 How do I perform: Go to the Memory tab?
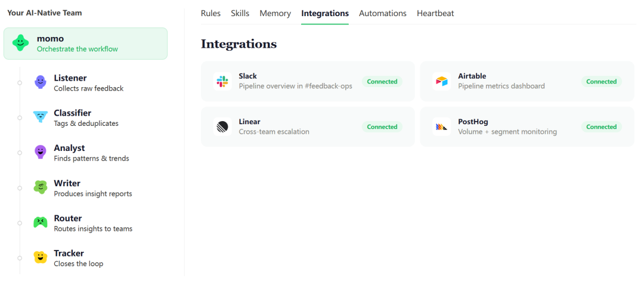click(275, 13)
